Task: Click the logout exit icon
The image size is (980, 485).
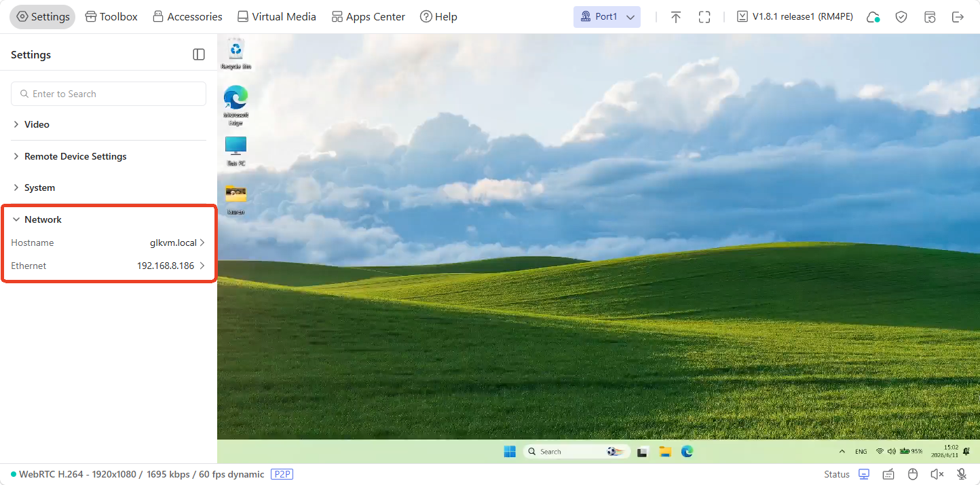Action: [x=958, y=17]
